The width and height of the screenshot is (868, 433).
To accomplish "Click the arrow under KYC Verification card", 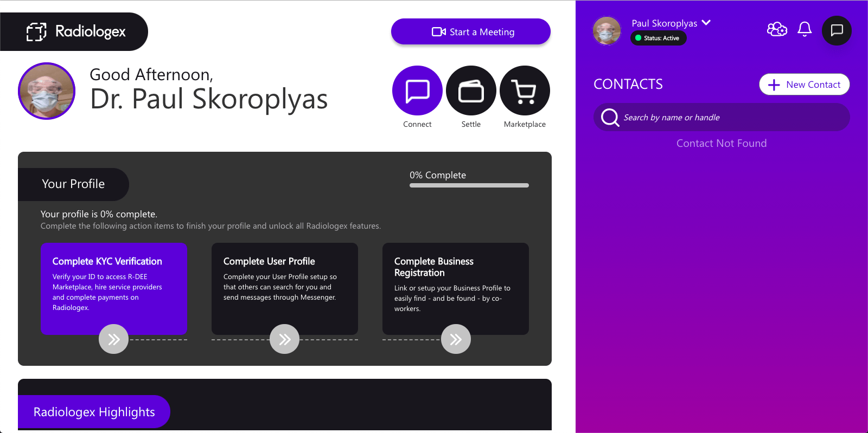I will point(113,339).
